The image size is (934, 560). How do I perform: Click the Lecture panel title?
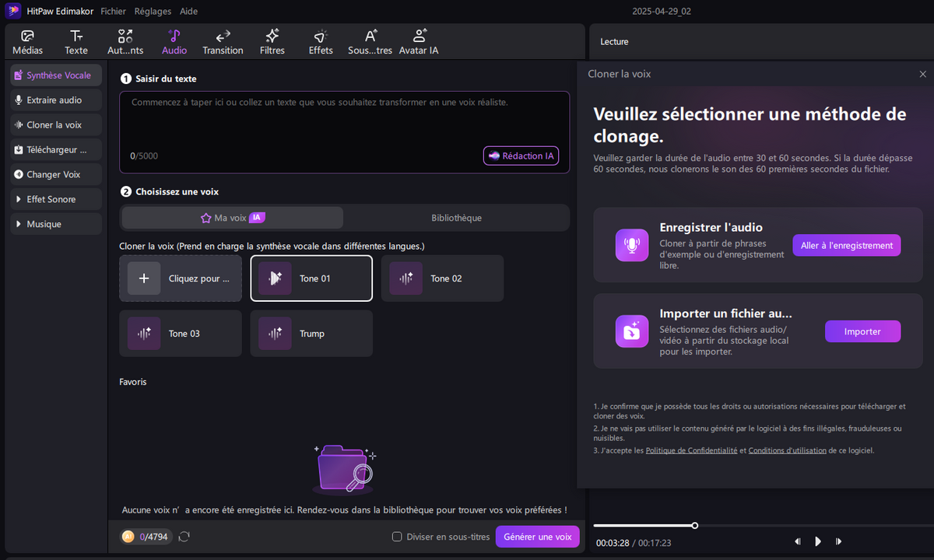tap(614, 41)
